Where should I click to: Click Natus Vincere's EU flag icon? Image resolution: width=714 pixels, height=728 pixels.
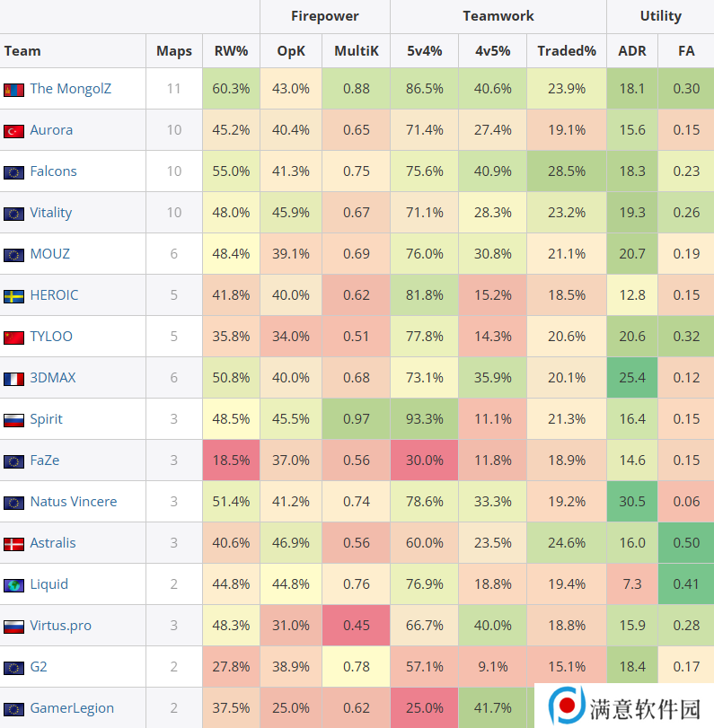click(x=14, y=503)
